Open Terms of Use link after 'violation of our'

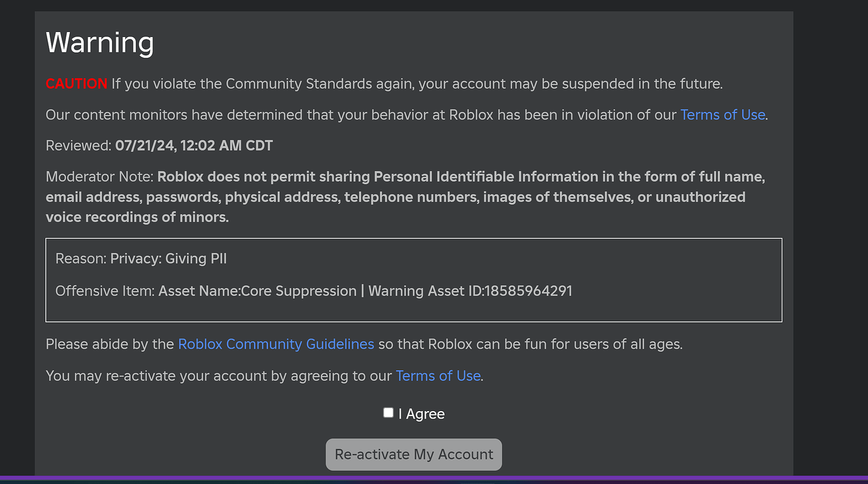[x=723, y=115]
